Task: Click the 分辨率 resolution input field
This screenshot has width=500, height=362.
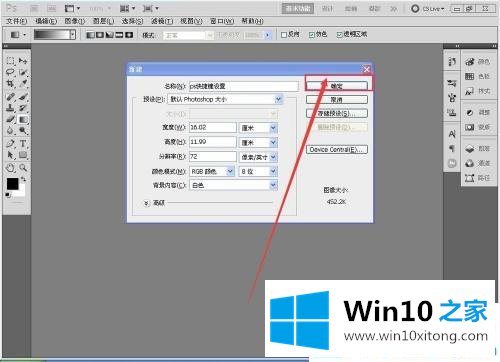Action: [x=213, y=157]
